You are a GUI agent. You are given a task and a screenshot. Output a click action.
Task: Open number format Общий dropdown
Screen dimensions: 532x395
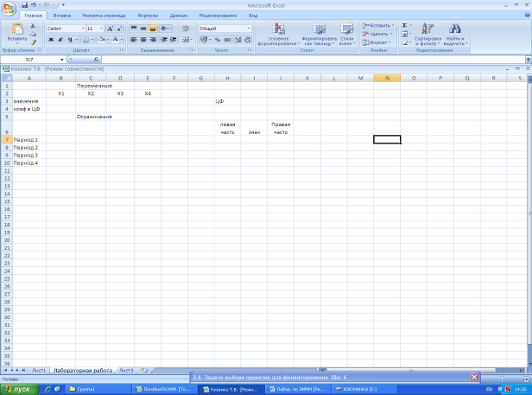249,29
